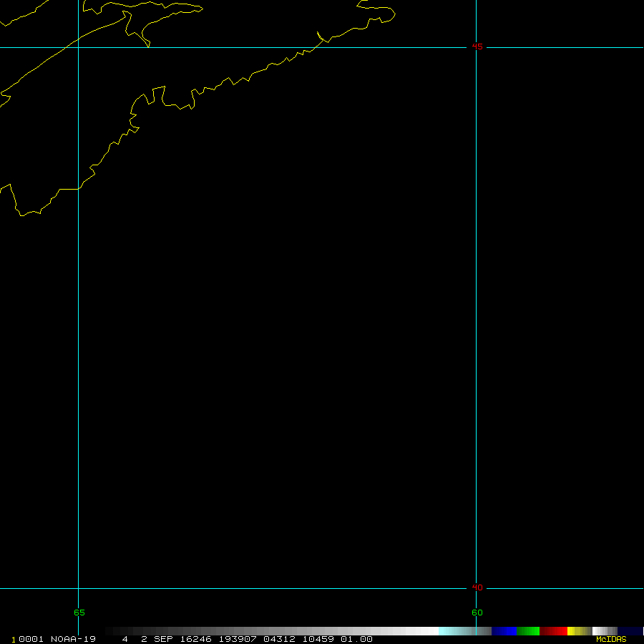
Task: Click the NOAA-19 satellite name text
Action: tap(73, 639)
